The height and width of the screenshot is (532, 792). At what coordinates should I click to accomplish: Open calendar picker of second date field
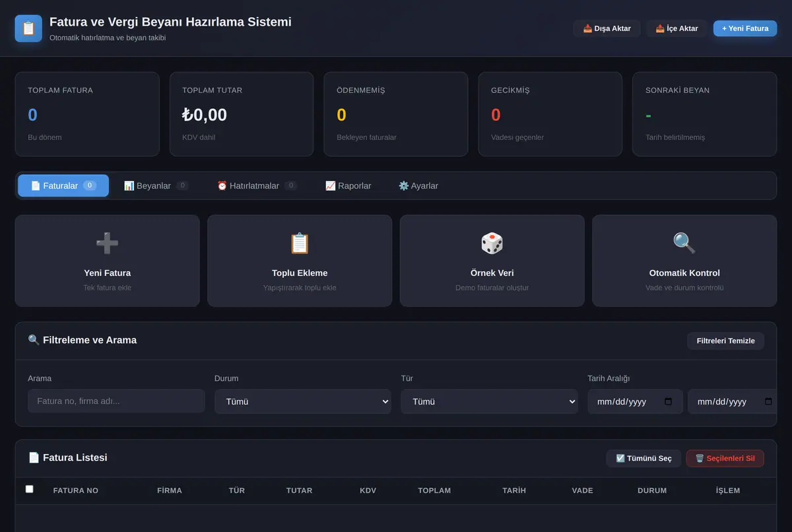coord(768,401)
